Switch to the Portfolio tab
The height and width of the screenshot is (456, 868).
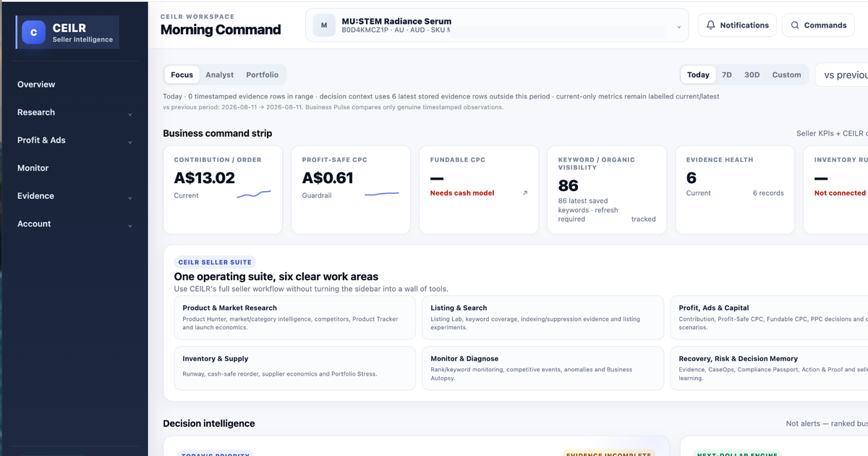click(263, 75)
